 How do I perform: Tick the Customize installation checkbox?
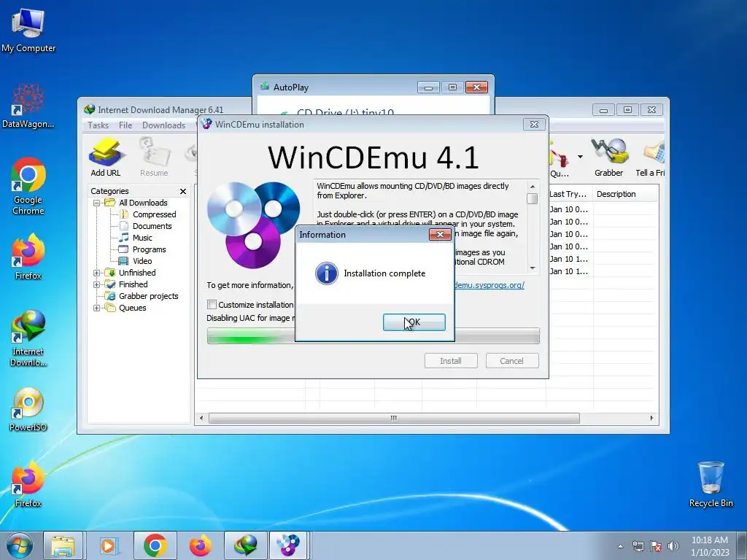tap(212, 304)
